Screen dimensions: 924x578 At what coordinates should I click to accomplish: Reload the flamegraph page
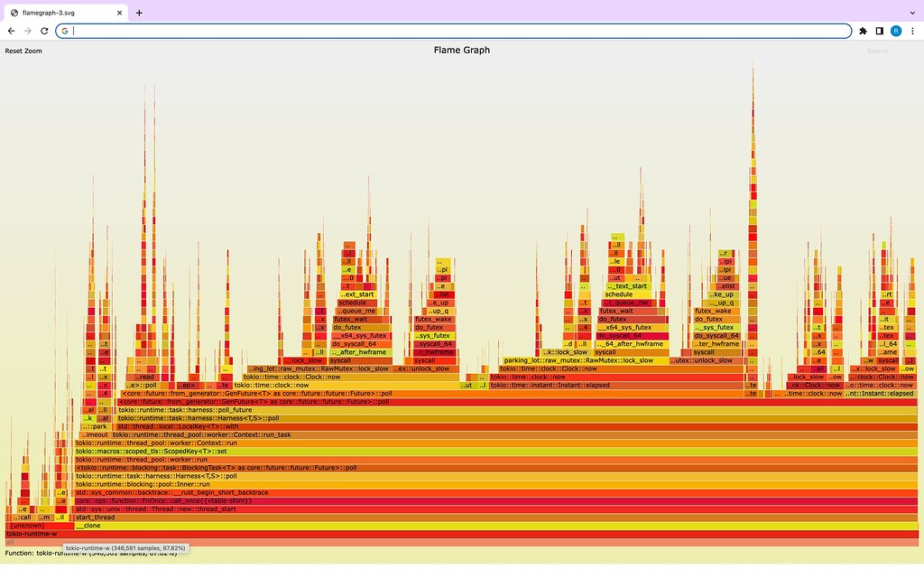click(43, 30)
